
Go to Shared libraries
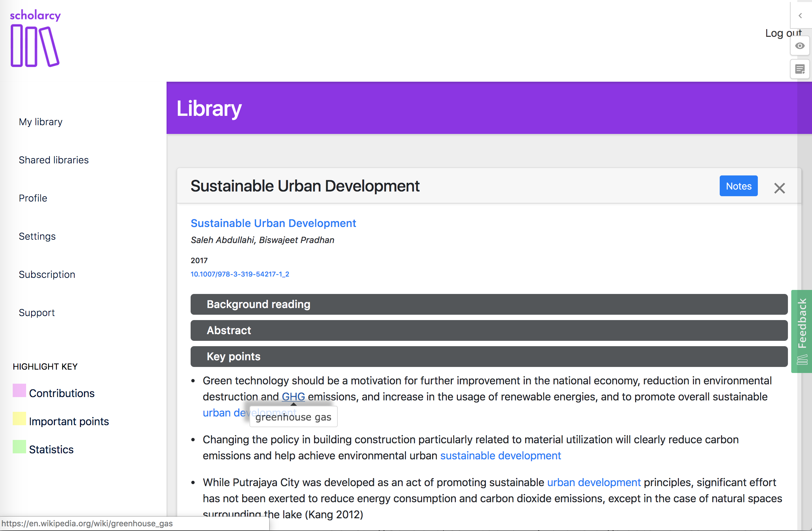point(54,160)
